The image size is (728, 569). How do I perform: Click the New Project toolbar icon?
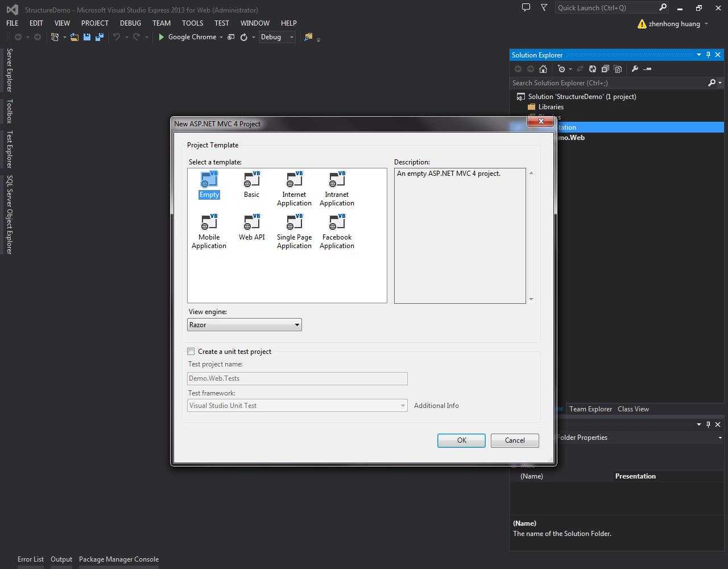(55, 37)
